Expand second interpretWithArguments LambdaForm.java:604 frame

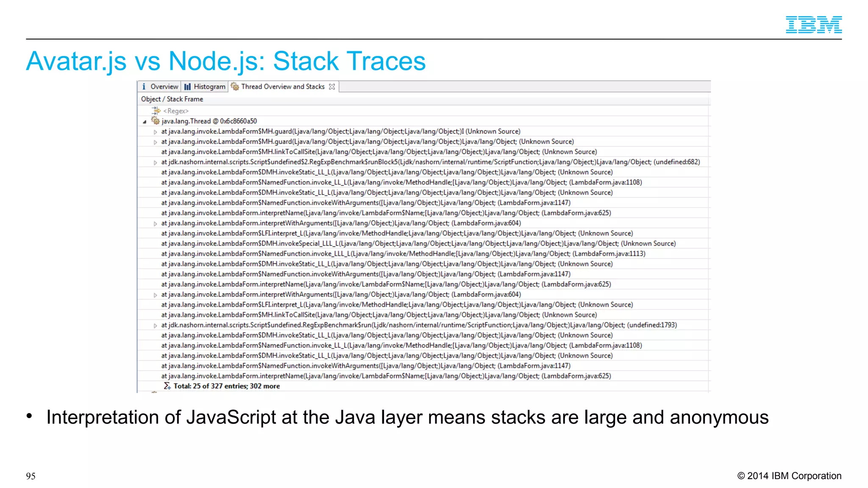pyautogui.click(x=155, y=295)
